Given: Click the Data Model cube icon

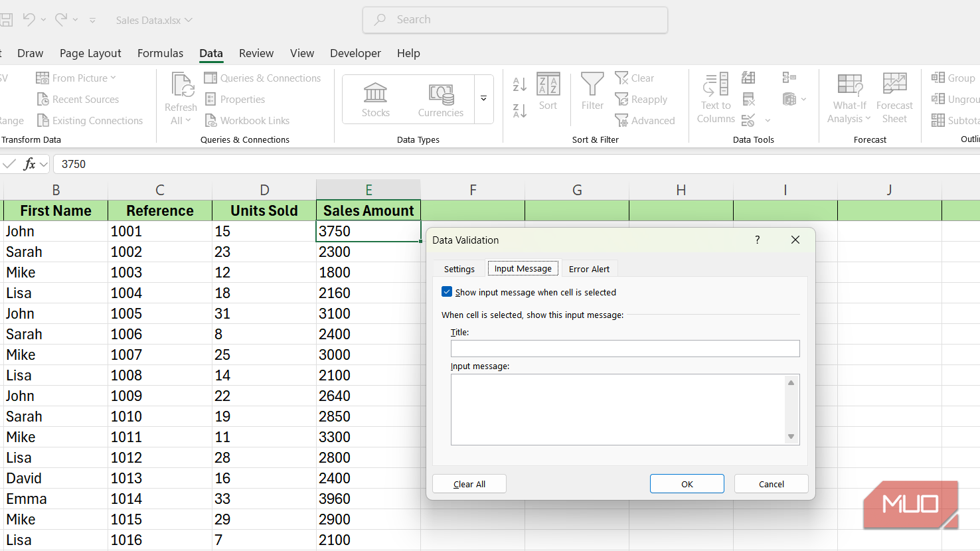Looking at the screenshot, I should (789, 99).
